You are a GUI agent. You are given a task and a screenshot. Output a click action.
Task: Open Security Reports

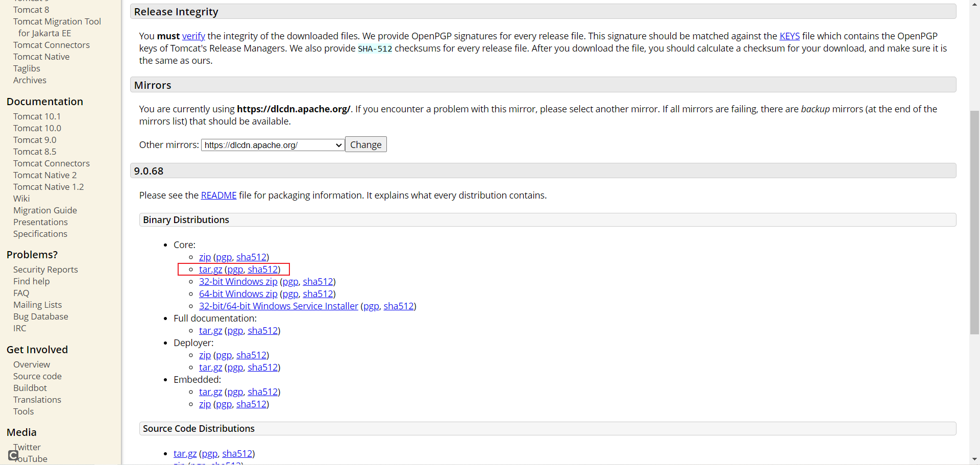[x=45, y=270]
